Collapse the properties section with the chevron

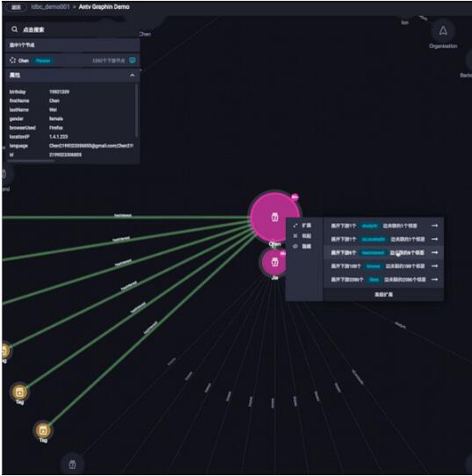[x=132, y=75]
